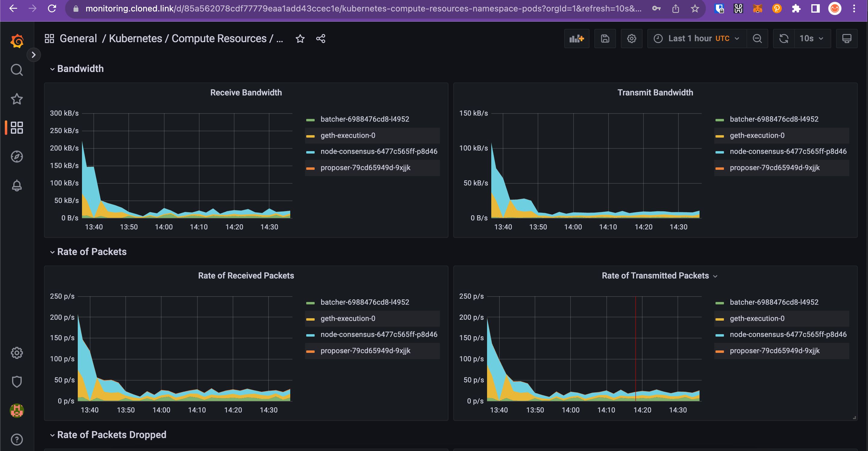The image size is (868, 451).
Task: Change node-consensus color swatch in Transmit Bandwidth legend
Action: click(x=720, y=152)
